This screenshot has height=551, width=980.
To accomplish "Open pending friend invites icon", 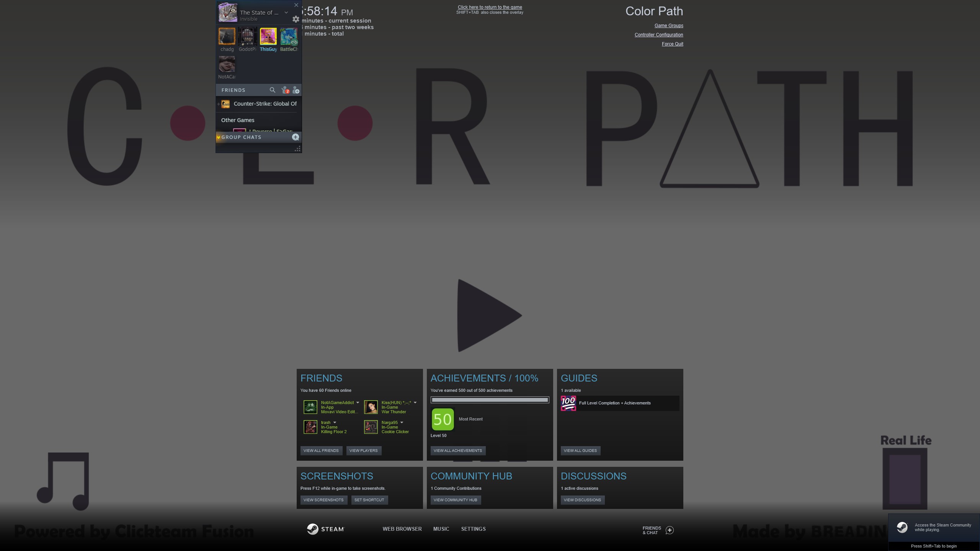I will click(x=285, y=90).
